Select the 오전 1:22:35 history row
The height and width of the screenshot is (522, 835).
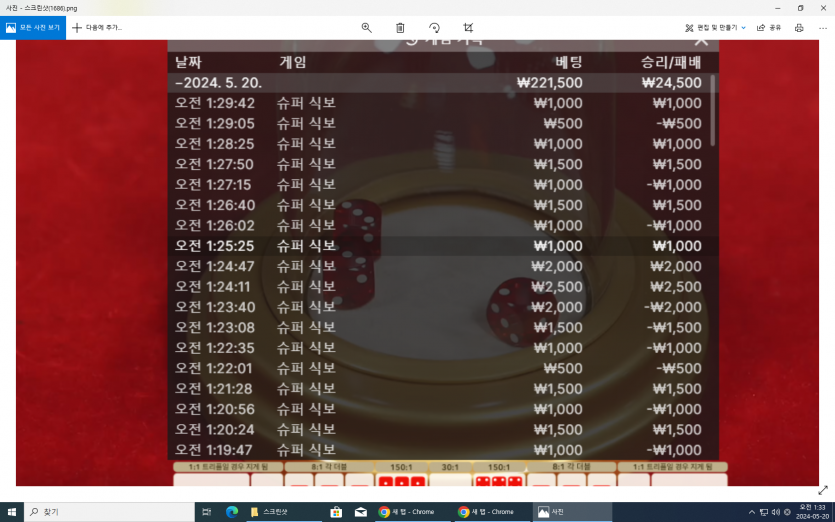(x=443, y=348)
